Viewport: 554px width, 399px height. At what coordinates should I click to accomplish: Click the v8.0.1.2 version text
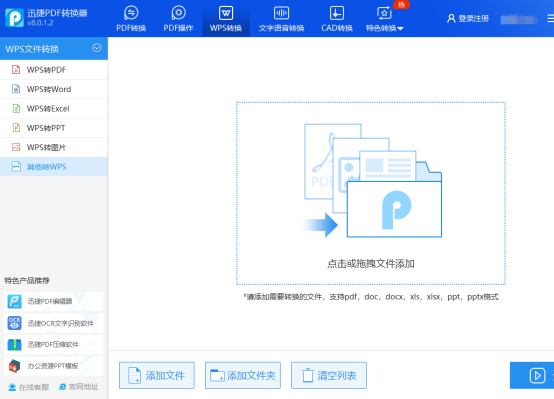pos(40,23)
